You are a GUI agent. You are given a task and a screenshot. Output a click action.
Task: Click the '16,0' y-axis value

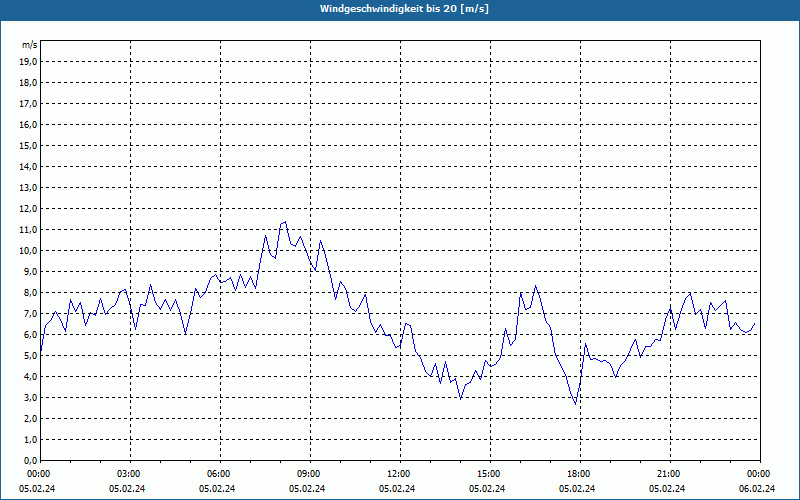28,124
